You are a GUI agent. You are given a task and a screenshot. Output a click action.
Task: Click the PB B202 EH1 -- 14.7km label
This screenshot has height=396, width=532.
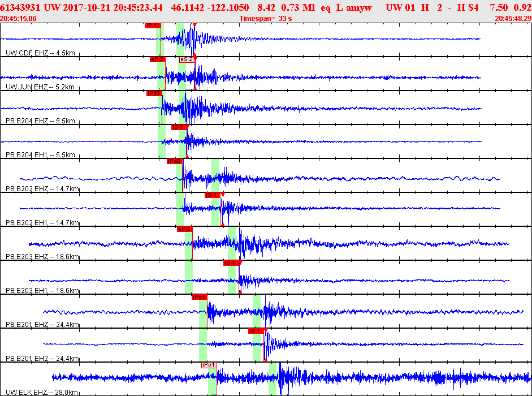(x=42, y=223)
